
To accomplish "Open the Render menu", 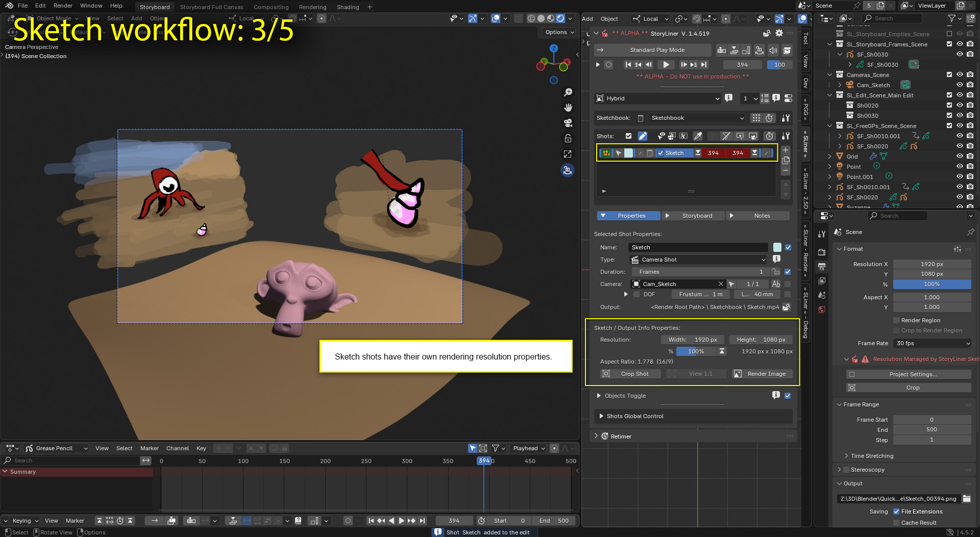I will [x=63, y=6].
